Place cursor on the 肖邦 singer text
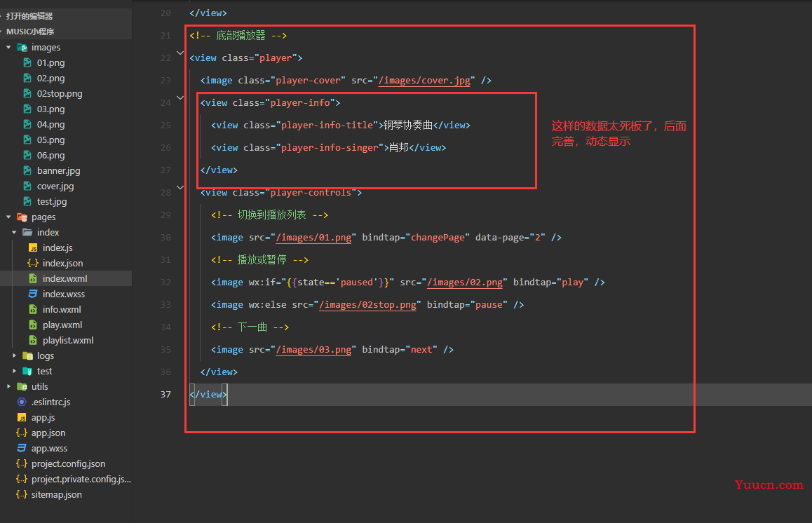The height and width of the screenshot is (523, 812). tap(399, 148)
